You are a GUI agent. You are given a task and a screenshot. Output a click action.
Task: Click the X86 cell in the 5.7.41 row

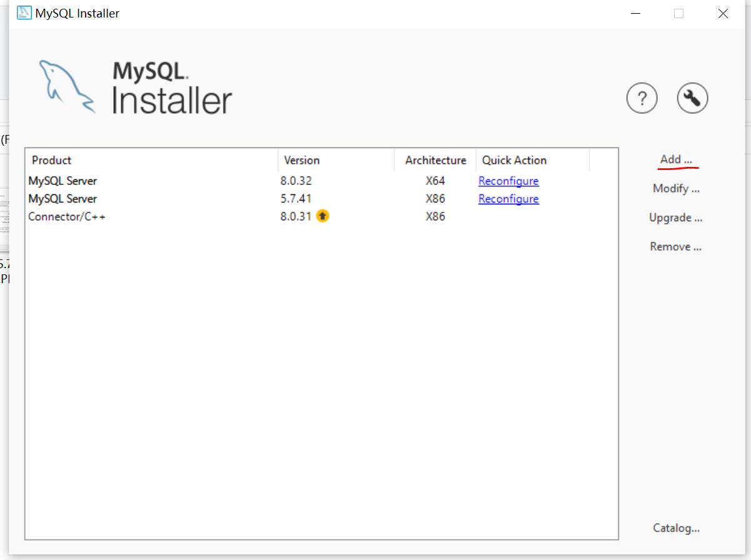(x=435, y=199)
